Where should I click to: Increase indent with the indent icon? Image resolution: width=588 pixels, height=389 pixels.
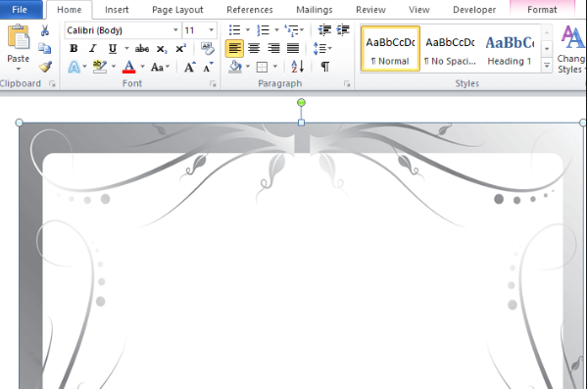coord(343,30)
